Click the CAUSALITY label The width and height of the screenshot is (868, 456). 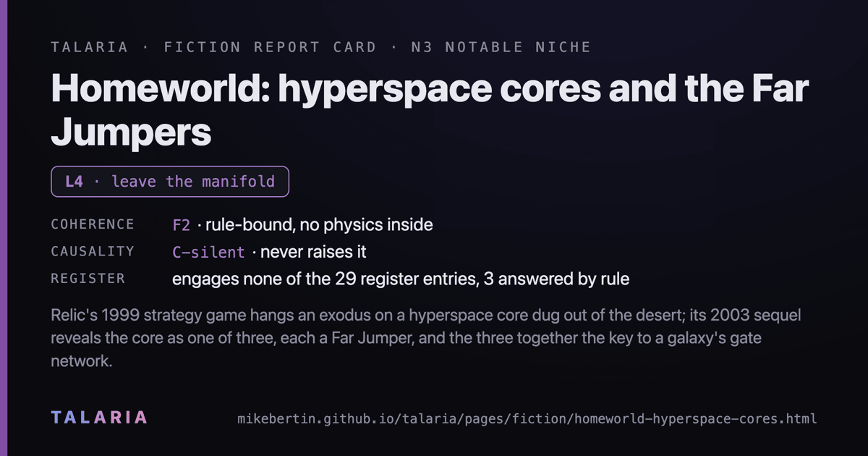tap(93, 251)
